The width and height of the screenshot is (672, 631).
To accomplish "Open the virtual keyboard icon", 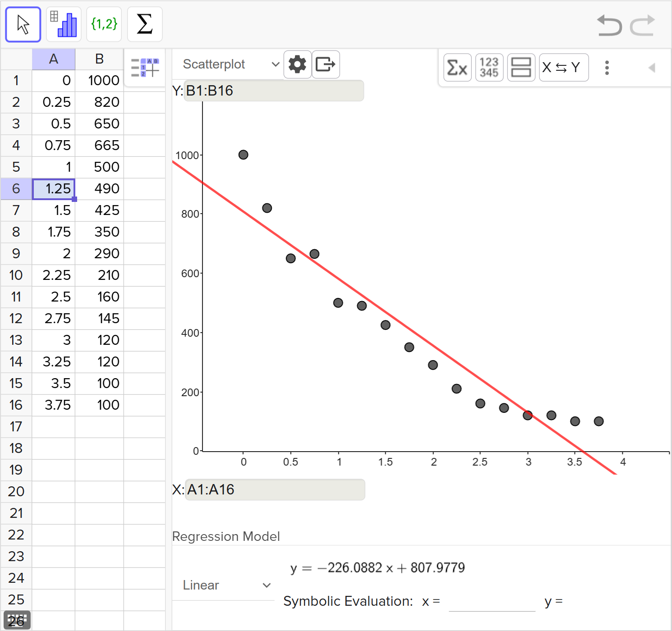I will coord(17,620).
